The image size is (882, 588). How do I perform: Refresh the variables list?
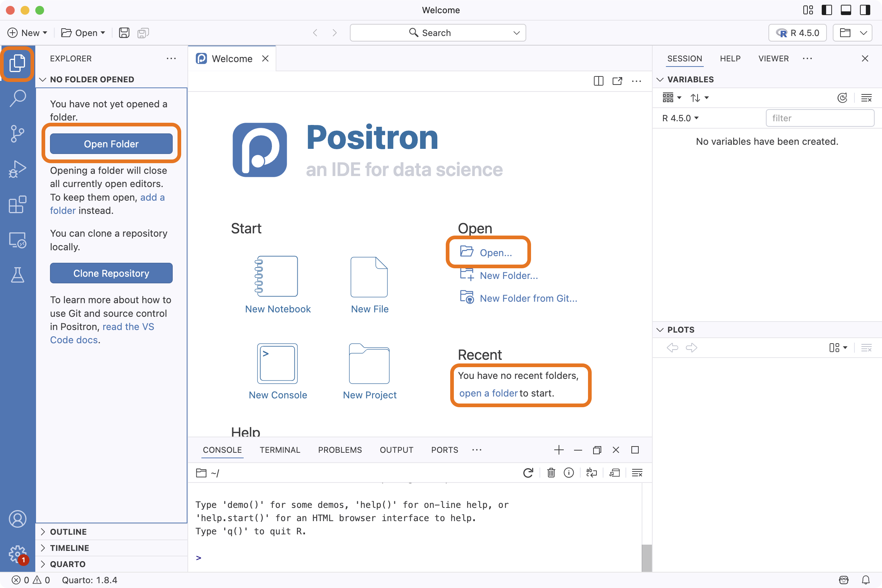pyautogui.click(x=842, y=98)
